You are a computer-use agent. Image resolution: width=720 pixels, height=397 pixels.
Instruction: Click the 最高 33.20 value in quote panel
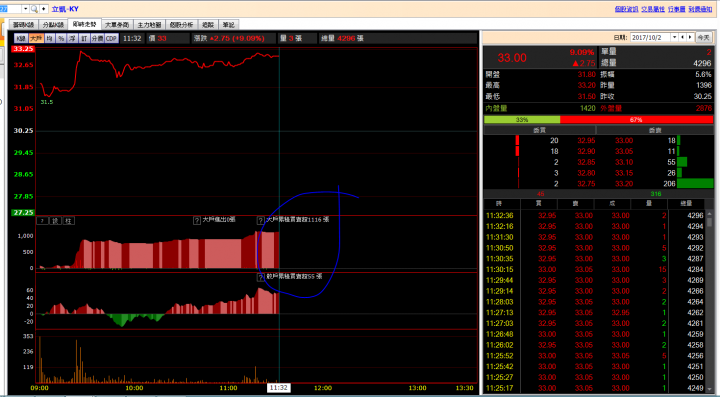(586, 85)
